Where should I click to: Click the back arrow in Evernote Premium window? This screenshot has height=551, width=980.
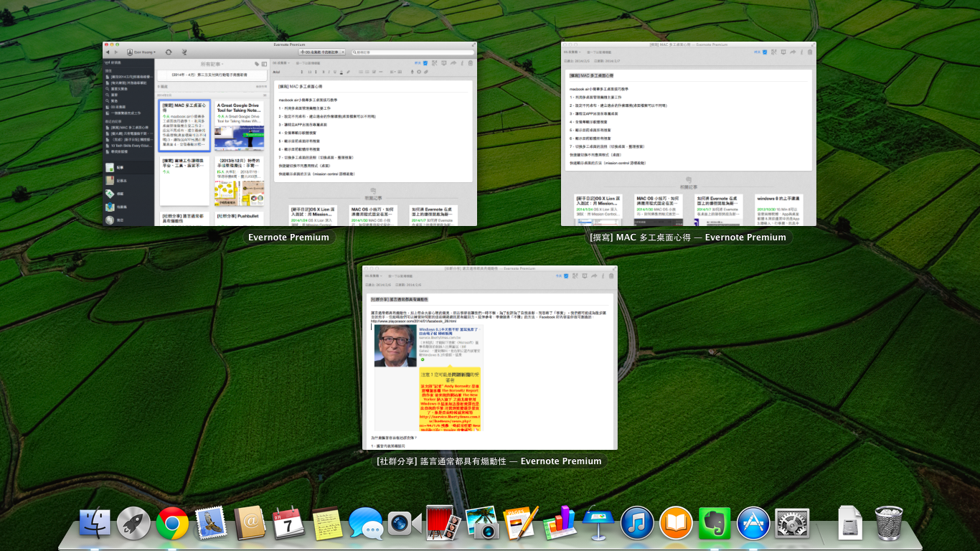108,52
